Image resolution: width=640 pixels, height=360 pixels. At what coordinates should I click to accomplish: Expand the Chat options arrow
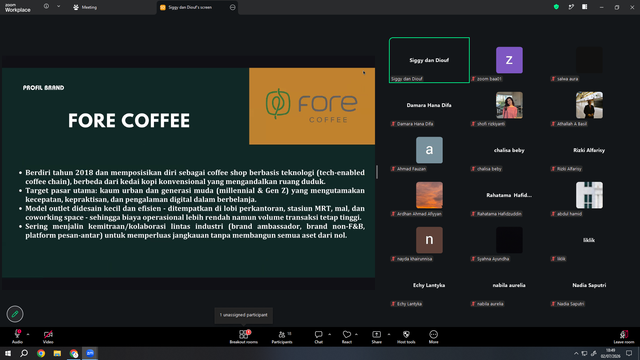click(329, 334)
